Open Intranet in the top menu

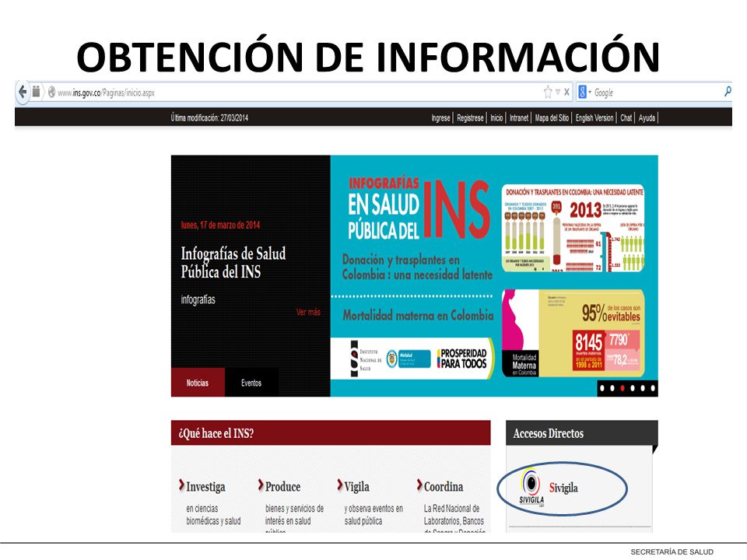(x=519, y=118)
